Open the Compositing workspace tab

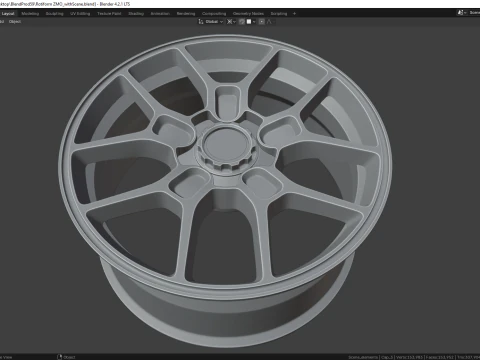pos(214,14)
